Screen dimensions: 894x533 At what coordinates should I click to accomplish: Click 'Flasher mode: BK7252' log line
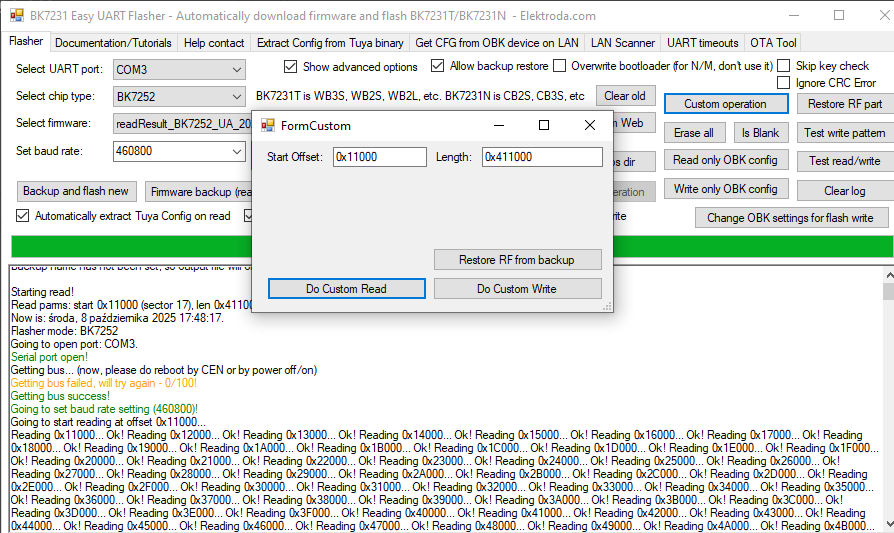click(x=64, y=331)
